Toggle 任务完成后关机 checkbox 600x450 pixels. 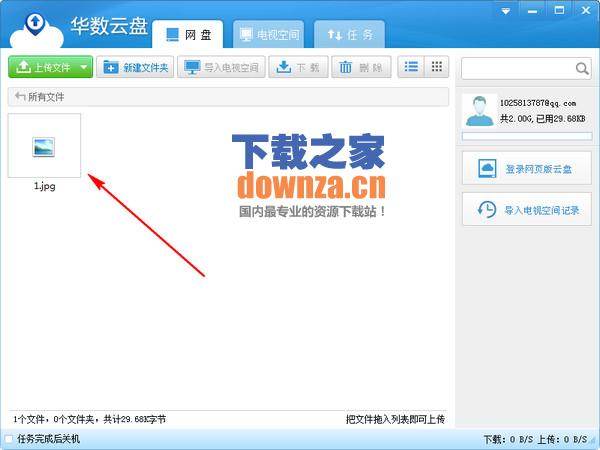(x=8, y=439)
